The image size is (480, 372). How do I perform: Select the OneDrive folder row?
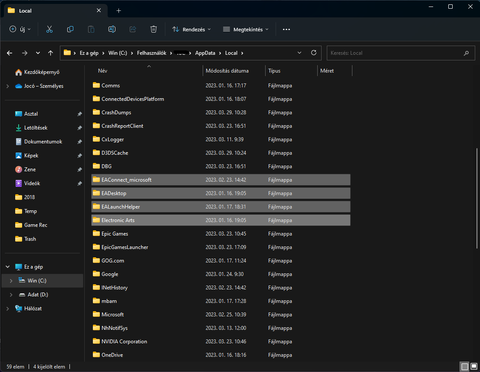(221, 355)
